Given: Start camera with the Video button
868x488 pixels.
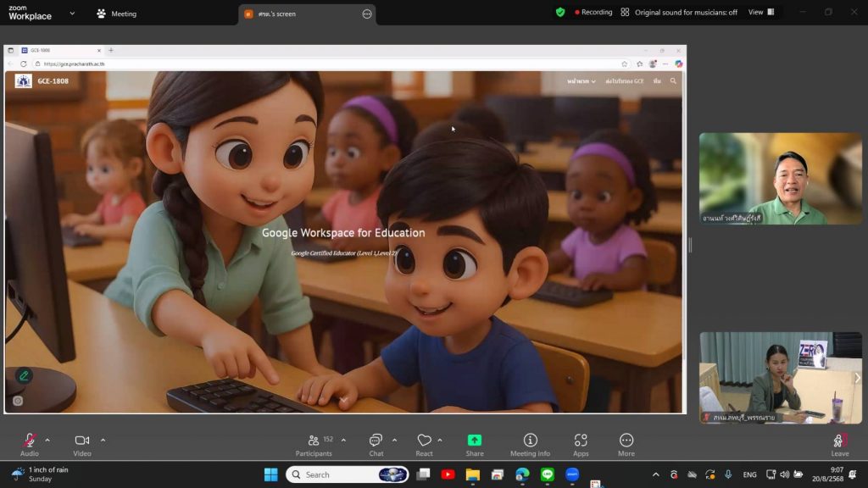Looking at the screenshot, I should [82, 444].
